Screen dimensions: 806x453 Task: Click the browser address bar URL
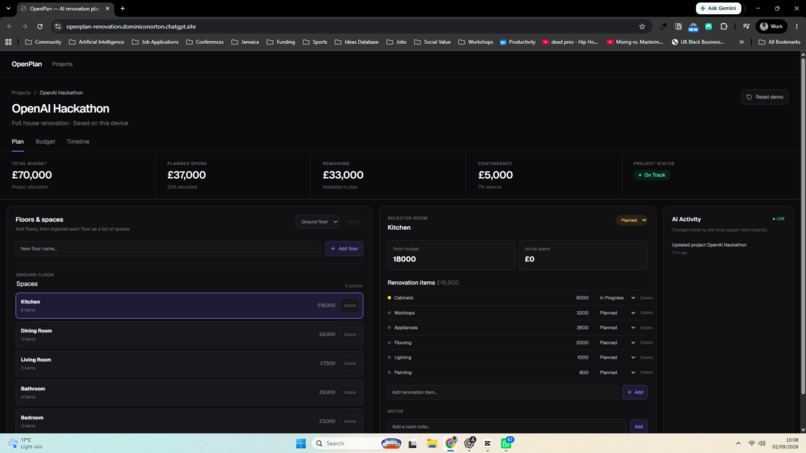tap(131, 26)
